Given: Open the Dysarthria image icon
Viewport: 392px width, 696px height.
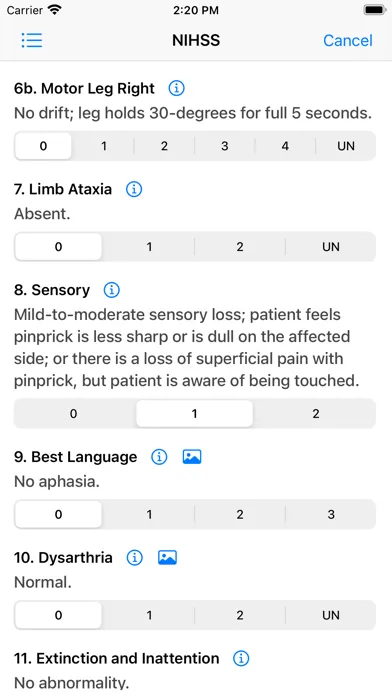Looking at the screenshot, I should point(167,558).
